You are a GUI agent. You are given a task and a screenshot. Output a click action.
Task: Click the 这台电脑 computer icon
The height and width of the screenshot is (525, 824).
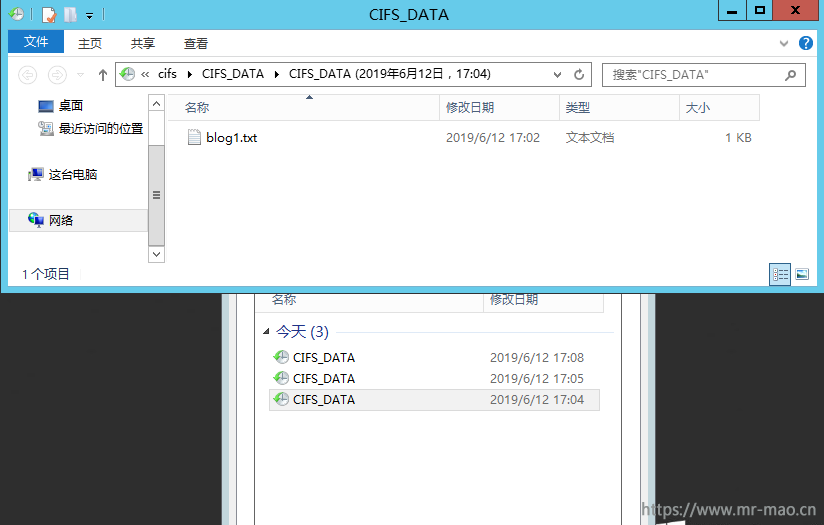[36, 174]
